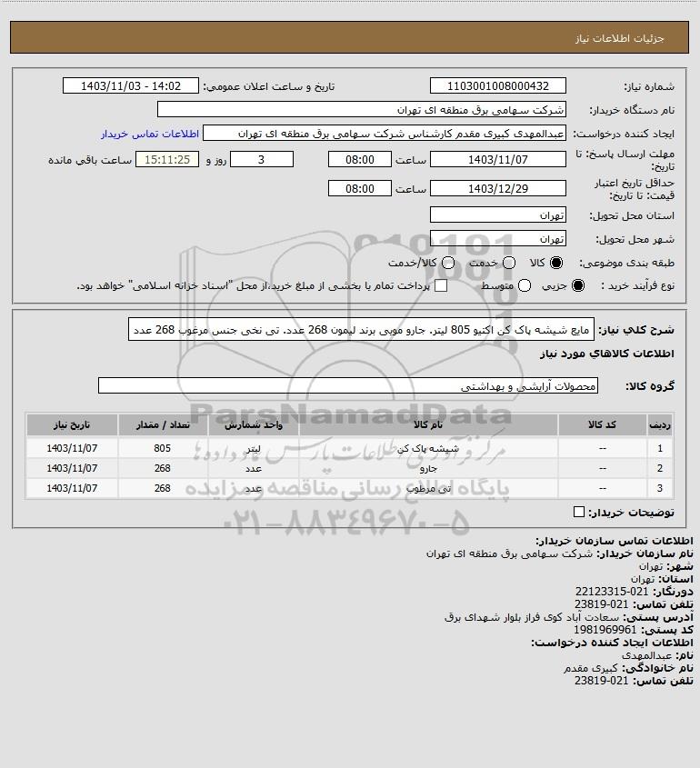Click the شیشه پاک کن item name
The width and height of the screenshot is (700, 768).
428,448
